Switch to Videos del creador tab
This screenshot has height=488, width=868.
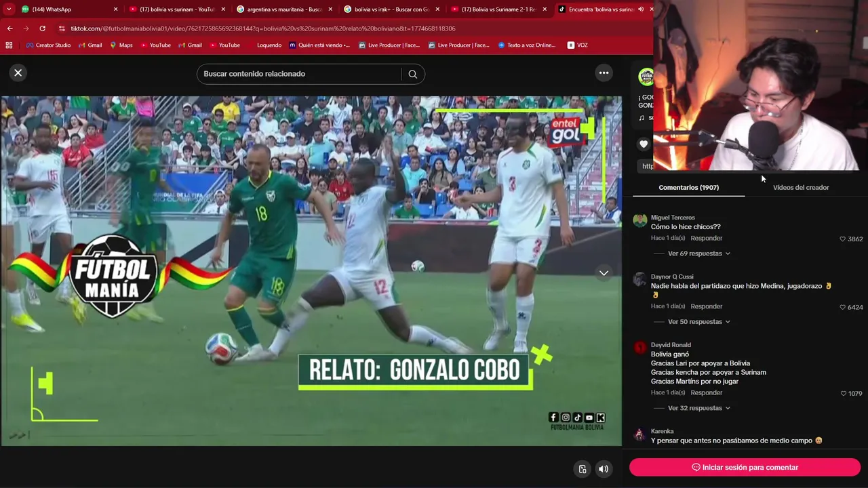pyautogui.click(x=801, y=187)
